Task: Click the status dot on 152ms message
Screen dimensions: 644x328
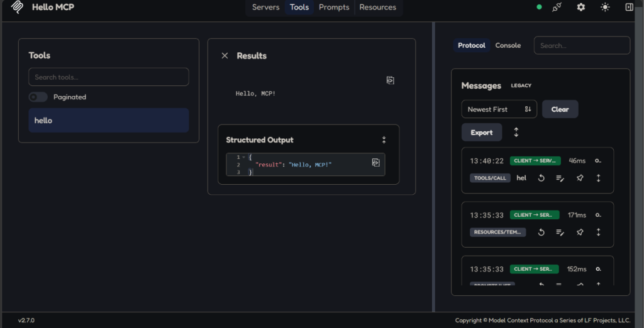Action: (598, 270)
